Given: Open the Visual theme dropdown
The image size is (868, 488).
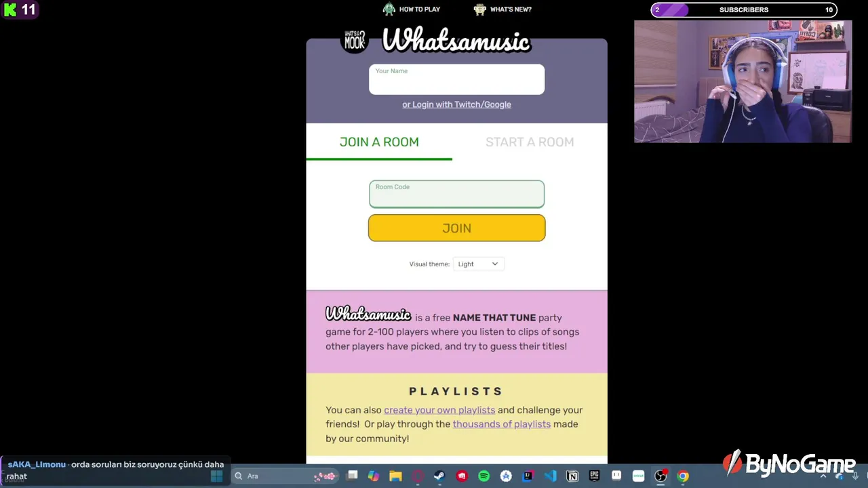Looking at the screenshot, I should click(478, 264).
